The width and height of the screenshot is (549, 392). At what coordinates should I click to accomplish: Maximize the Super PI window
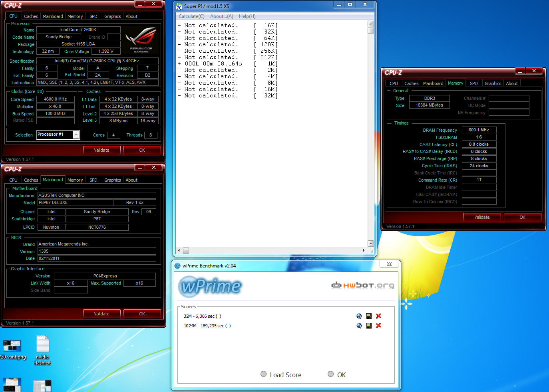tap(350, 5)
